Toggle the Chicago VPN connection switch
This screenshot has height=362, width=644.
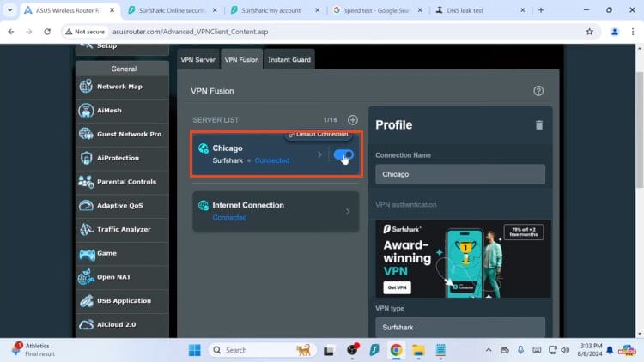(343, 154)
